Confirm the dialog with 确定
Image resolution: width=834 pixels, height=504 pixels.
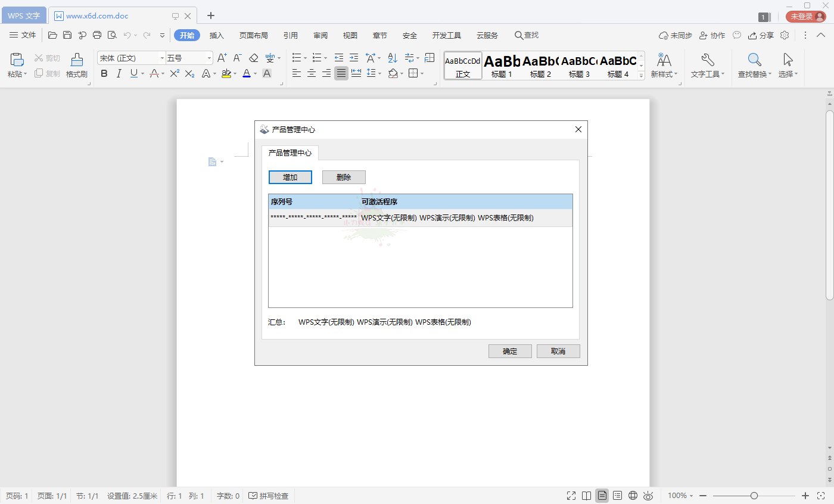coord(510,351)
